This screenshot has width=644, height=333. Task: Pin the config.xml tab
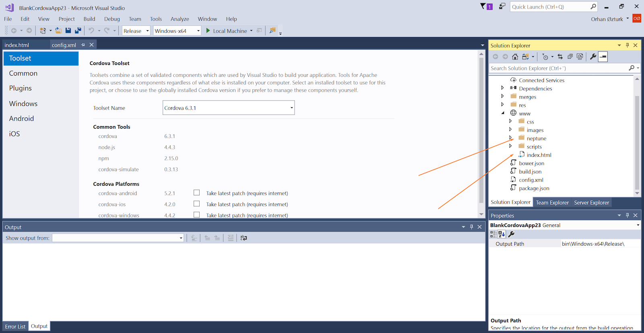tap(83, 45)
